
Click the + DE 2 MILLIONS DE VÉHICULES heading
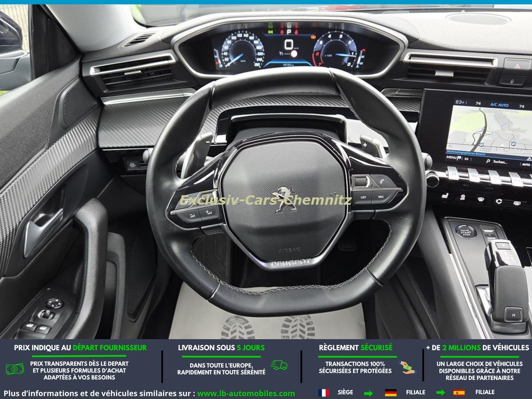coord(477,348)
